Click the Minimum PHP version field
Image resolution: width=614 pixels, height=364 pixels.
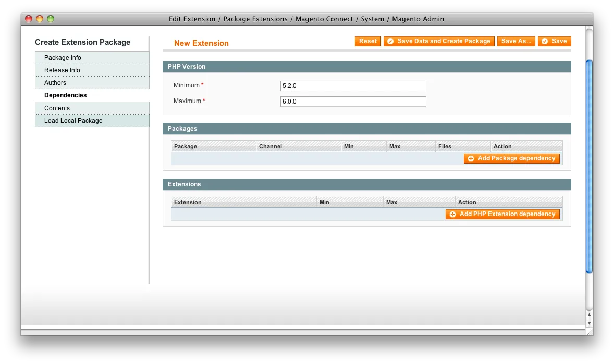[x=353, y=86]
